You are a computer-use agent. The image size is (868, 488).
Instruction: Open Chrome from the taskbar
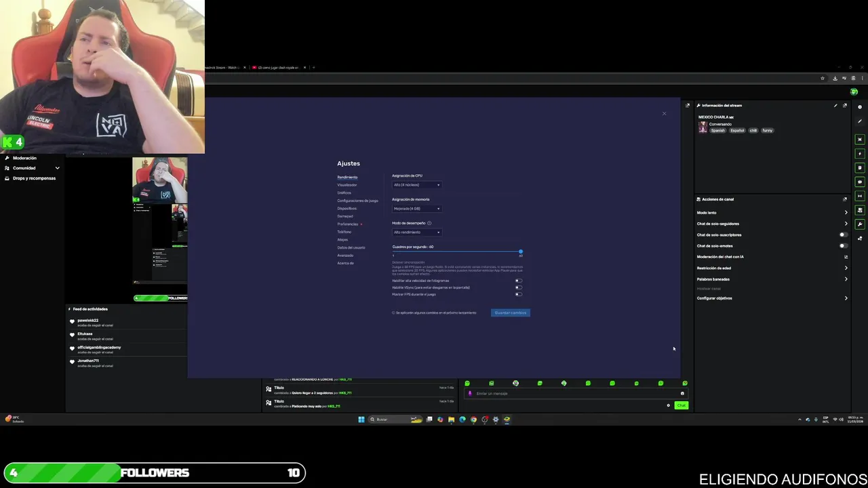473,420
